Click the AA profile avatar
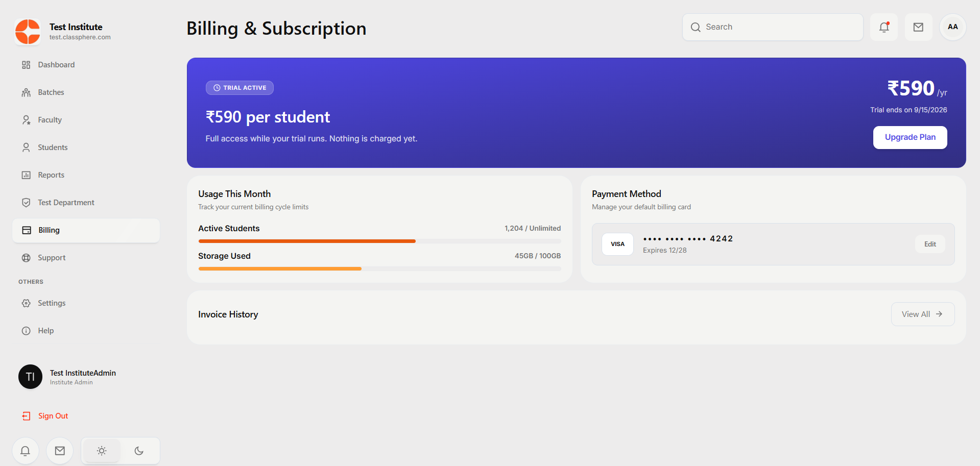This screenshot has width=980, height=466. coord(952,27)
